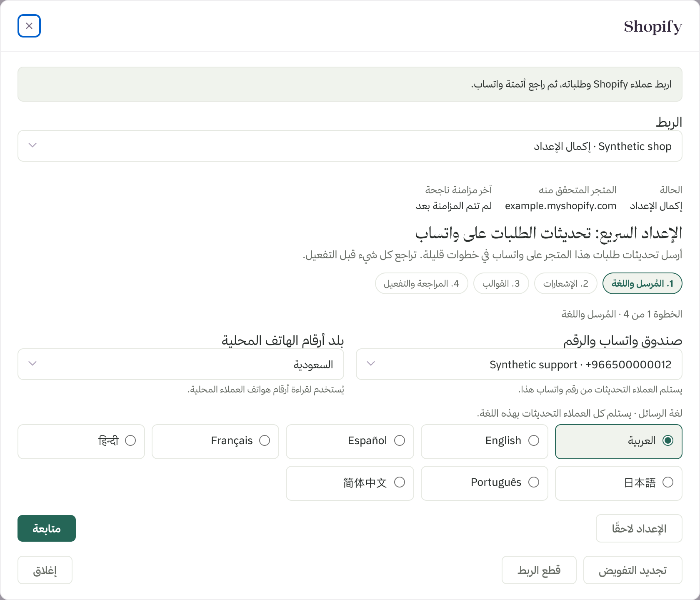Click the الإعداد السريع heading text
The image size is (700, 600).
pos(549,233)
